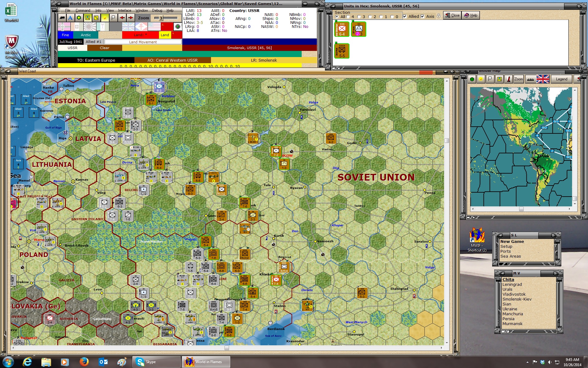588x368 pixels.
Task: Click the ship convoy icon in Global Map
Action: click(531, 79)
